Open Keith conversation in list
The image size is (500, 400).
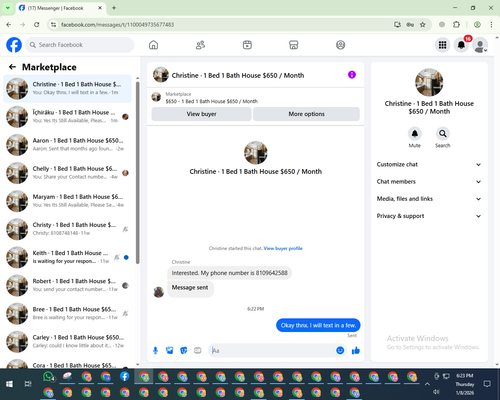(67, 257)
